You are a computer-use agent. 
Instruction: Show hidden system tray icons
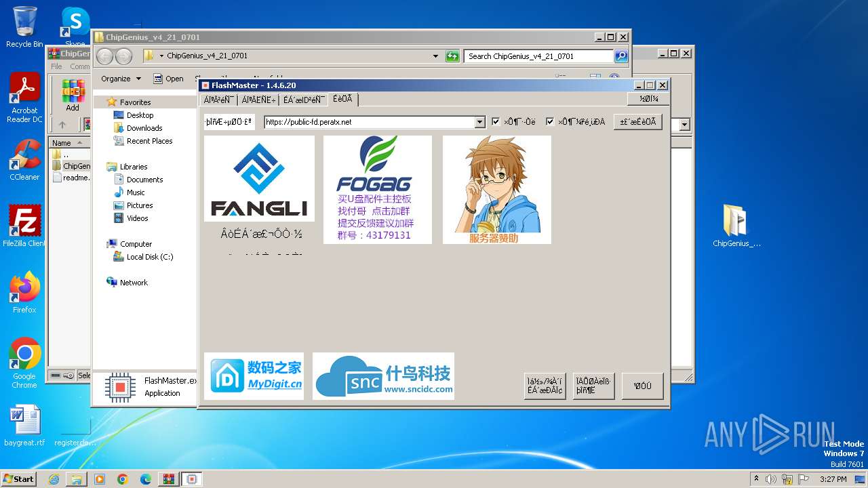756,479
